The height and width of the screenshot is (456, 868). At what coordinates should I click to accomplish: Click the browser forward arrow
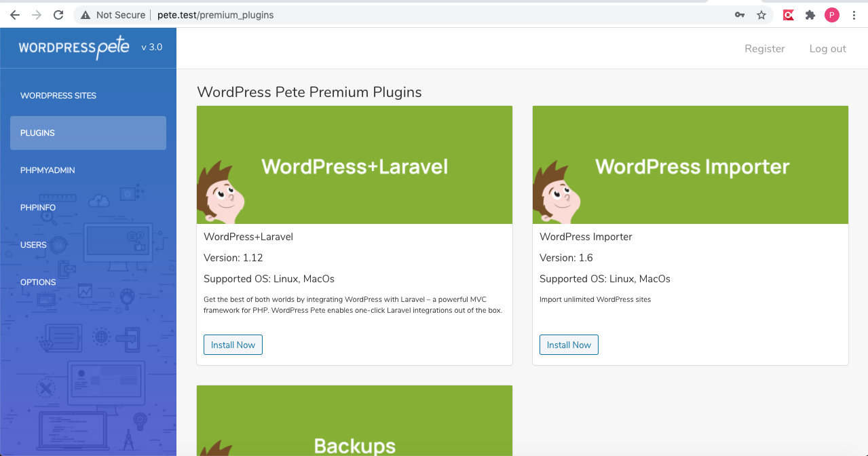point(37,15)
